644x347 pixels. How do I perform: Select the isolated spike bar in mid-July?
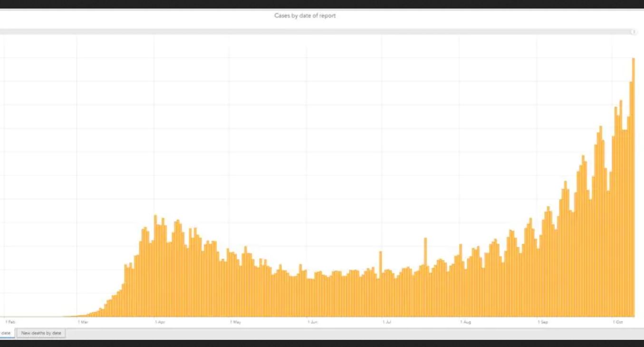pos(425,277)
